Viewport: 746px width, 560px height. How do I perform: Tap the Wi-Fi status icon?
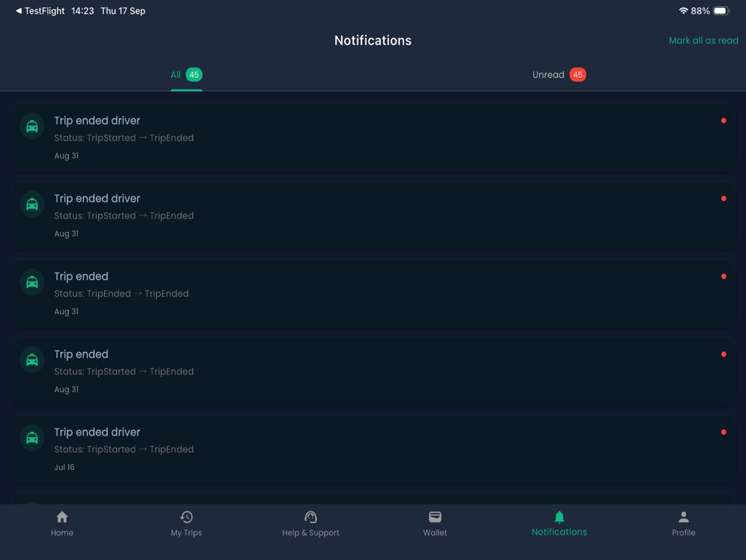(x=683, y=11)
